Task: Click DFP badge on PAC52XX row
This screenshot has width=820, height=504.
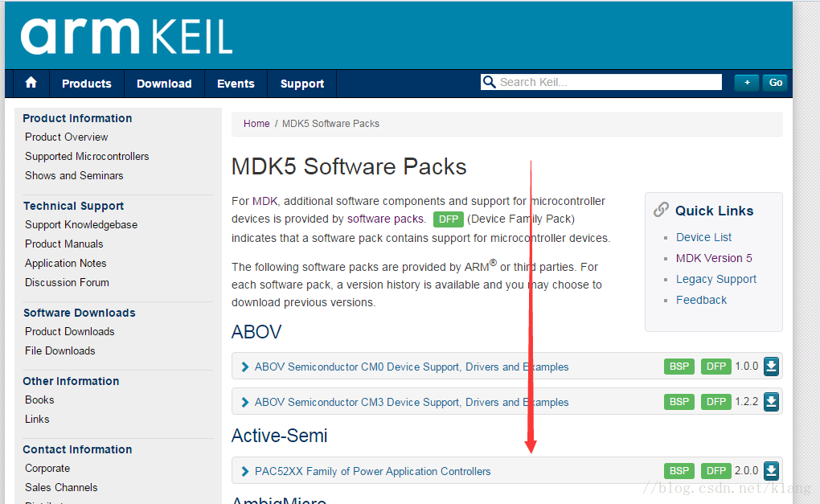Action: click(716, 471)
